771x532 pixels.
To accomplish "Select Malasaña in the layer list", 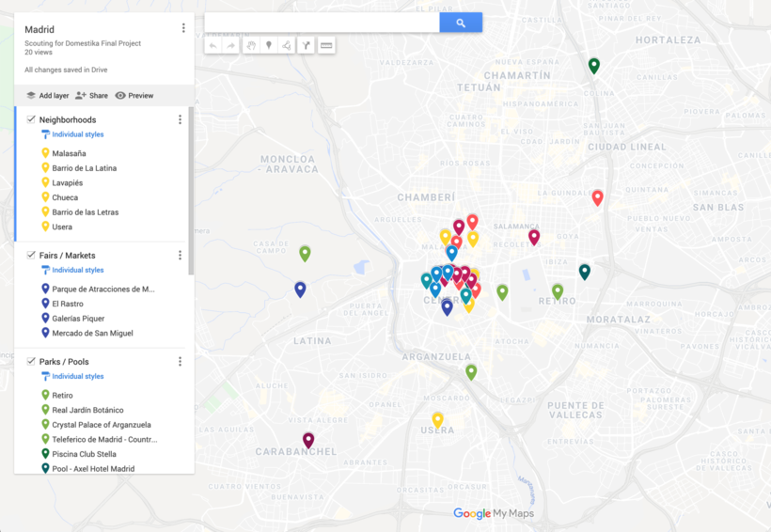I will pyautogui.click(x=69, y=153).
